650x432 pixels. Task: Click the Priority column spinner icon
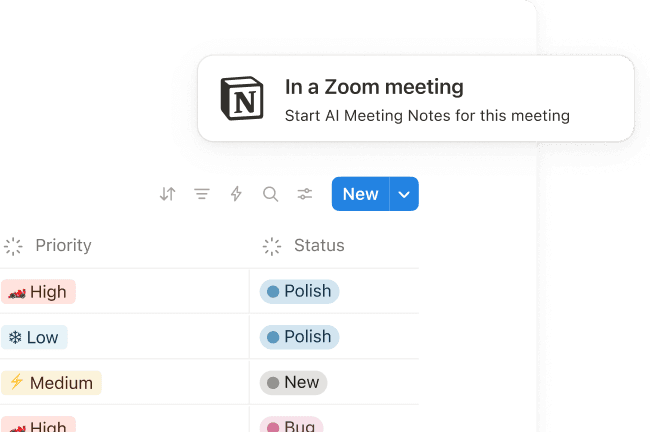click(x=14, y=246)
